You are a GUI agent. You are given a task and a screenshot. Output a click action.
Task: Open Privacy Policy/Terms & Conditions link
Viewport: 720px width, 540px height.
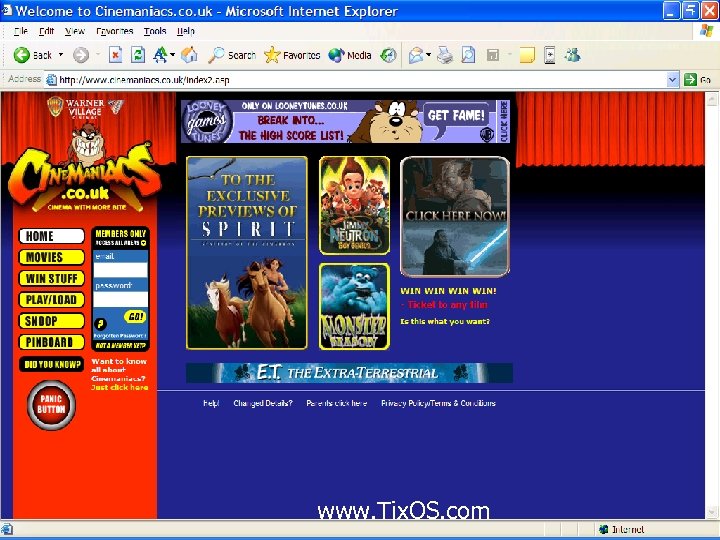439,403
